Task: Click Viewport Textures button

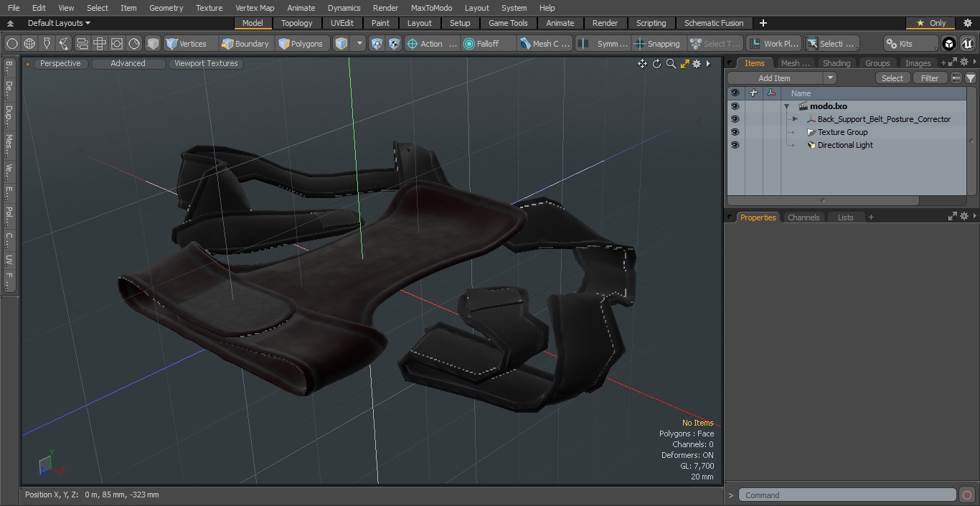Action: tap(206, 63)
